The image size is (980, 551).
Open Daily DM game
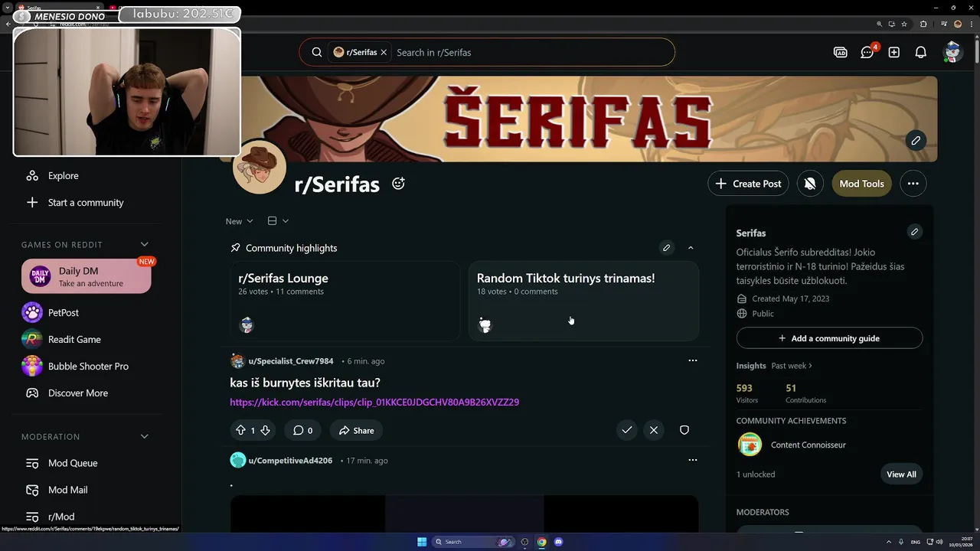pyautogui.click(x=87, y=276)
